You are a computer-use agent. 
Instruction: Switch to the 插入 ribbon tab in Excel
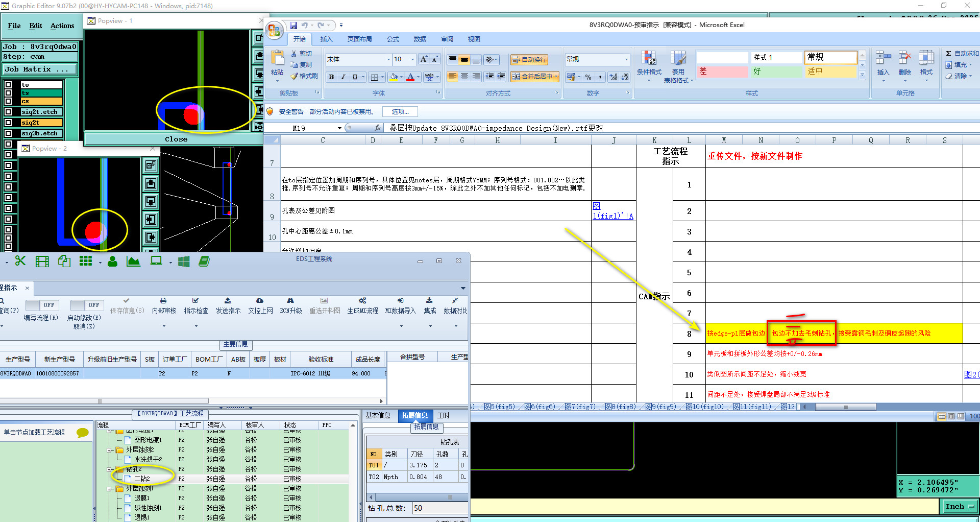point(326,39)
